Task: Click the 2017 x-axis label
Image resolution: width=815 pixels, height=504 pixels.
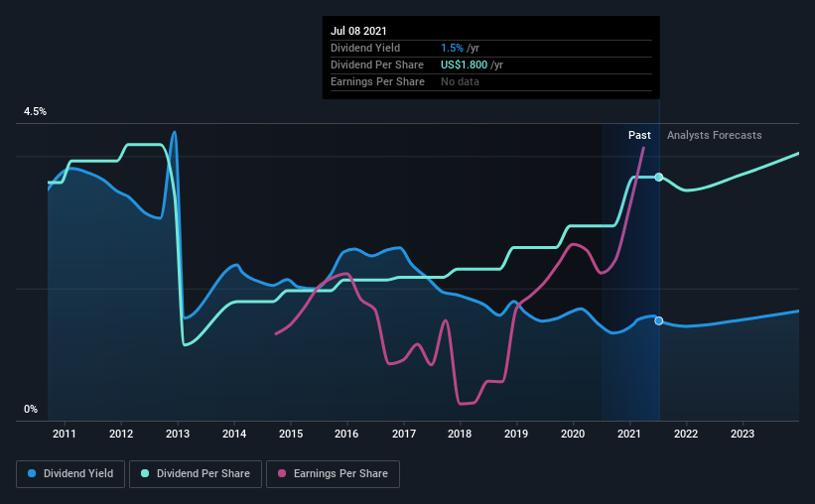Action: (x=404, y=434)
